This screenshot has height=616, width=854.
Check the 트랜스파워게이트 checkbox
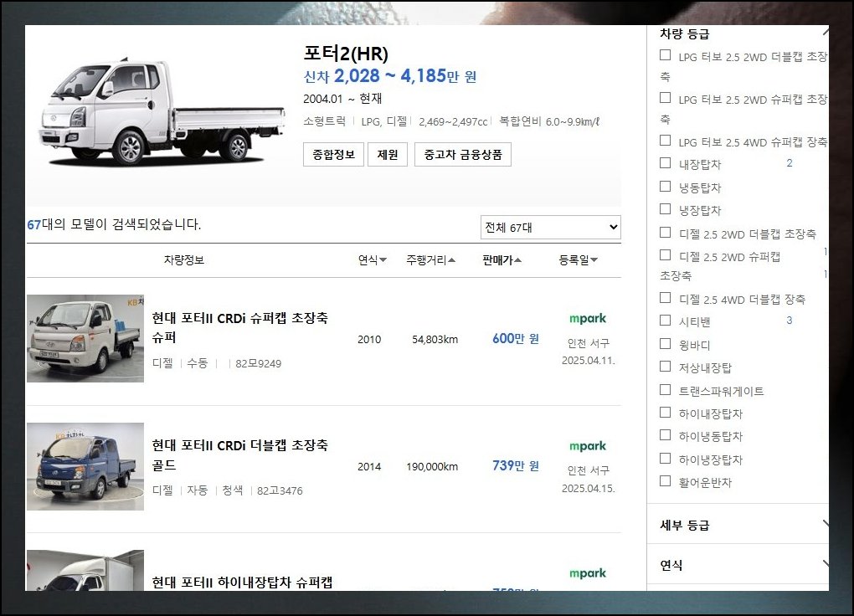pos(665,389)
